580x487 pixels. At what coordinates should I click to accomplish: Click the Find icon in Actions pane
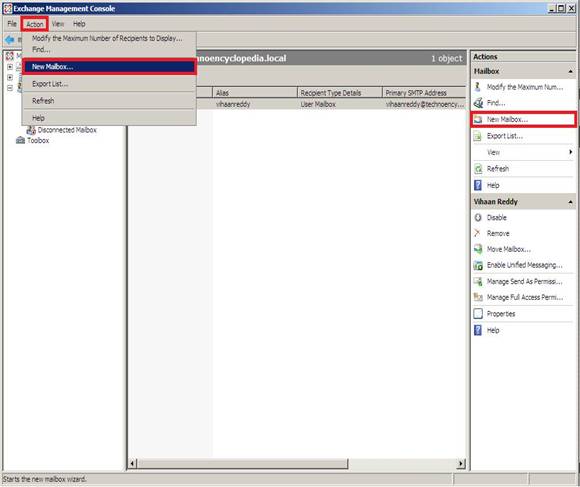pos(478,103)
